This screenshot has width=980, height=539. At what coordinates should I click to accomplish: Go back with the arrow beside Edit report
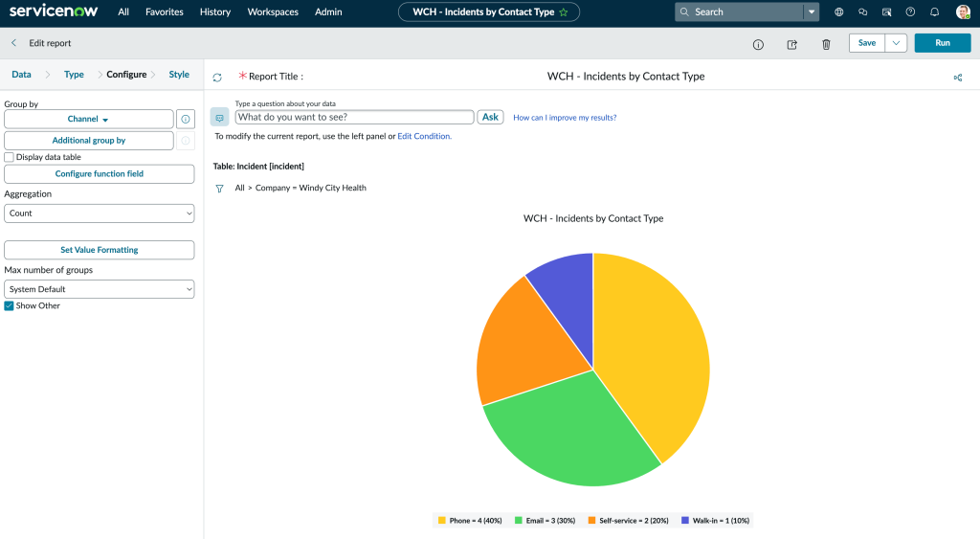(13, 43)
